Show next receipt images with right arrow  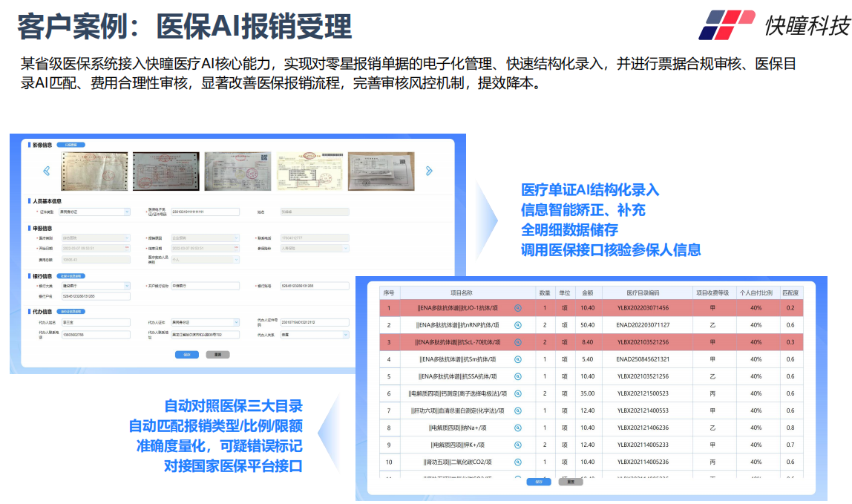click(429, 171)
